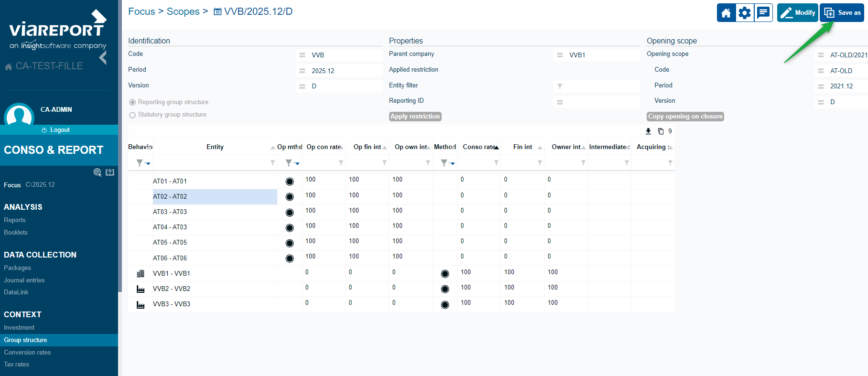Click the VVB2 factory icon

(x=141, y=289)
